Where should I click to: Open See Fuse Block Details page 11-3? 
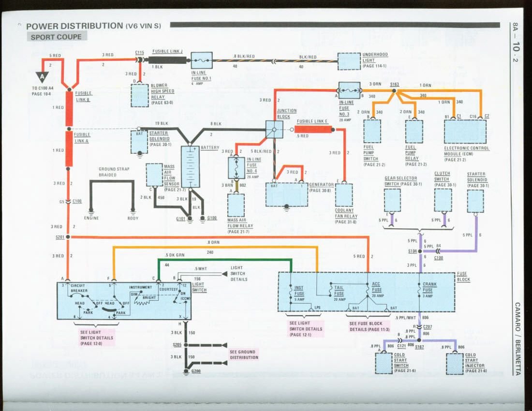click(366, 326)
